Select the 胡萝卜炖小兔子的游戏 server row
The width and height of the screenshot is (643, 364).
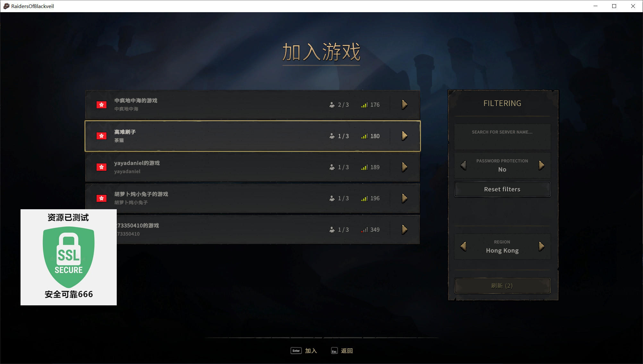tap(253, 198)
